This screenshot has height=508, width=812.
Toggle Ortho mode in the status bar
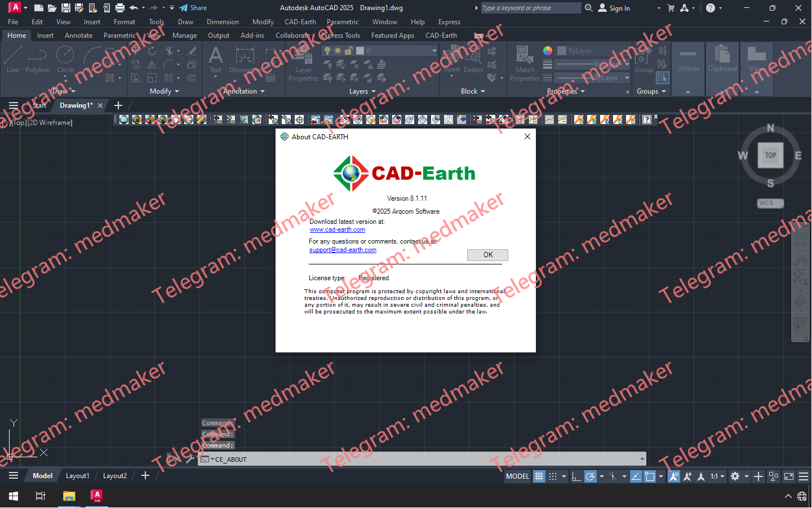[575, 476]
